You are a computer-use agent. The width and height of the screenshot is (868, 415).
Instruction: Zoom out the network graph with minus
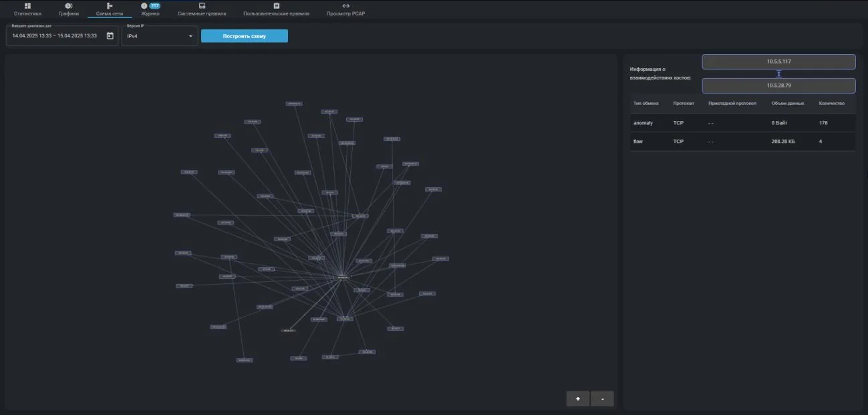pyautogui.click(x=603, y=399)
